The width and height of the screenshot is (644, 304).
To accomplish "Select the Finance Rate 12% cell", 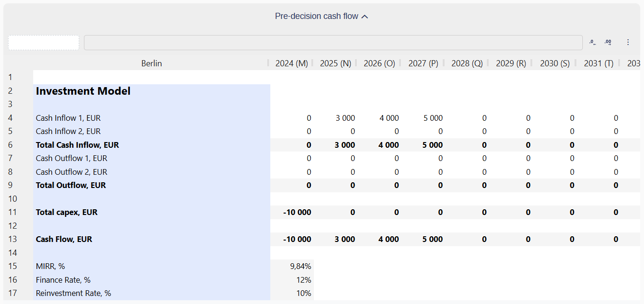I will click(292, 280).
